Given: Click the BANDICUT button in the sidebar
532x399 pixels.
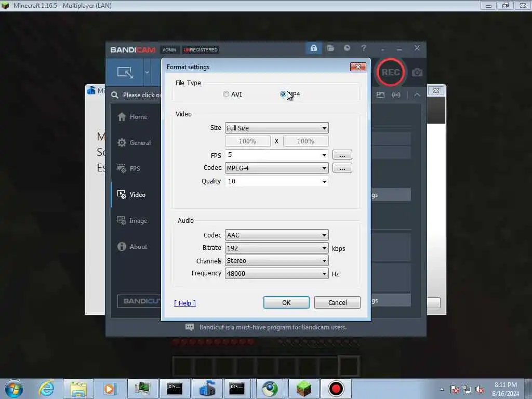Looking at the screenshot, I should (139, 301).
